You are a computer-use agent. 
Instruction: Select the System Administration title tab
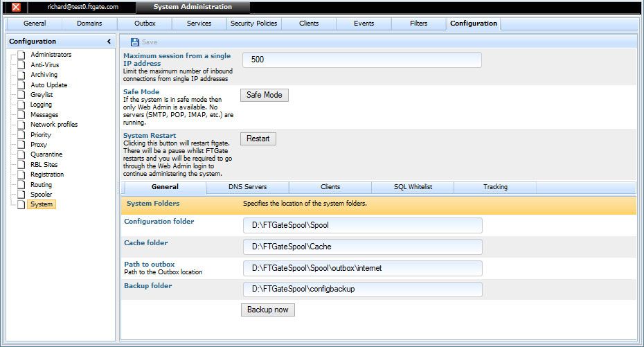click(x=193, y=7)
